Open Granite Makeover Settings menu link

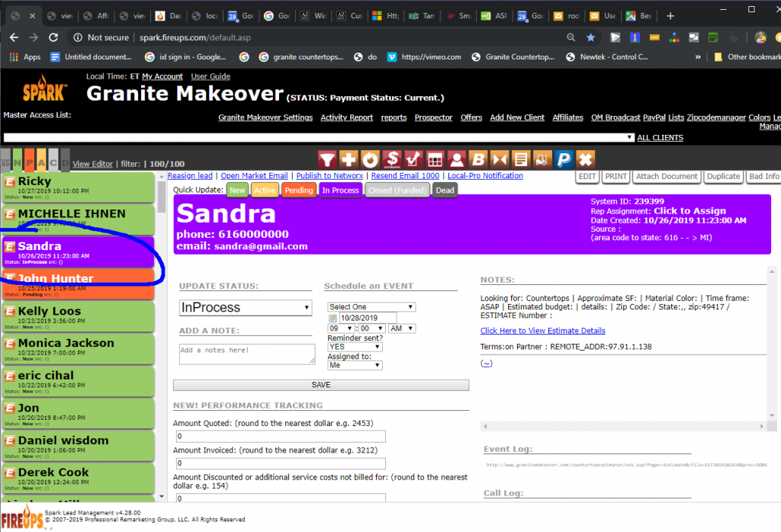[x=265, y=117]
